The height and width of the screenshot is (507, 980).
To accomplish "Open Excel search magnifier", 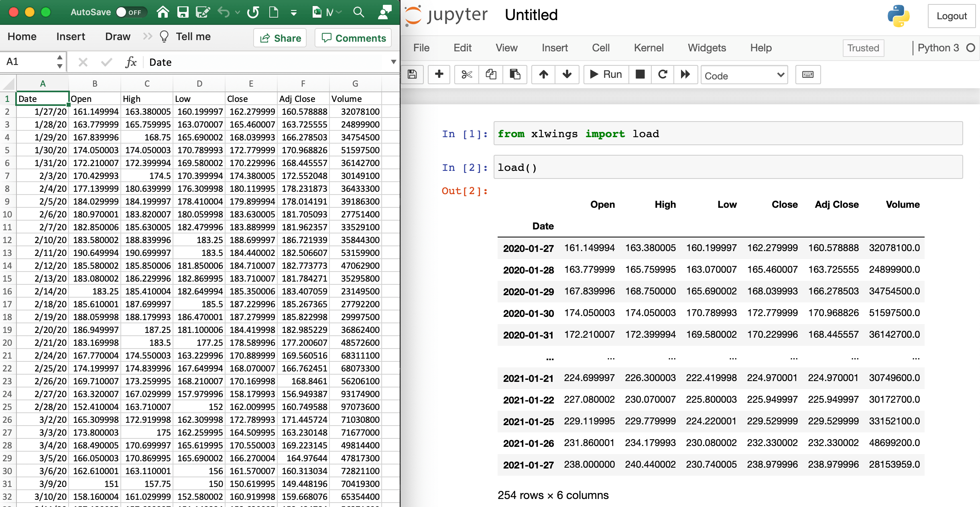I will [359, 12].
